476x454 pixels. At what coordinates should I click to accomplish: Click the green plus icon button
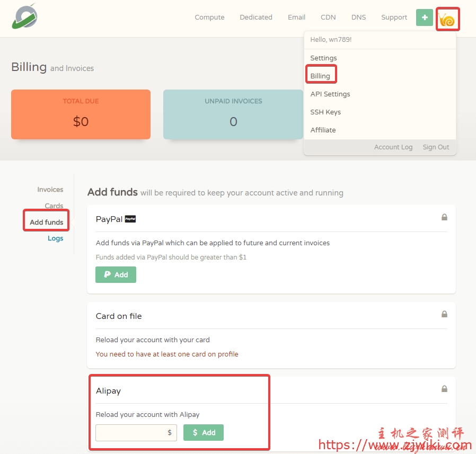point(424,17)
